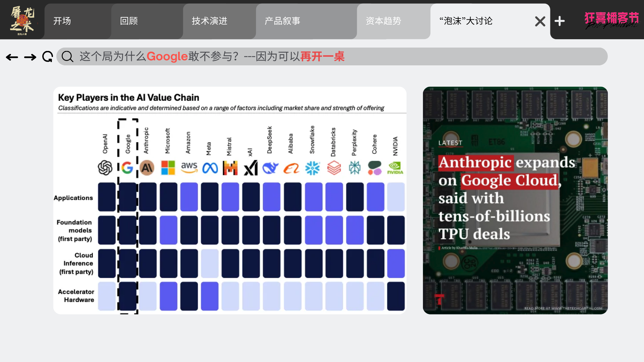Open the 技术演进 tab
Viewport: 644px width, 362px height.
(210, 21)
